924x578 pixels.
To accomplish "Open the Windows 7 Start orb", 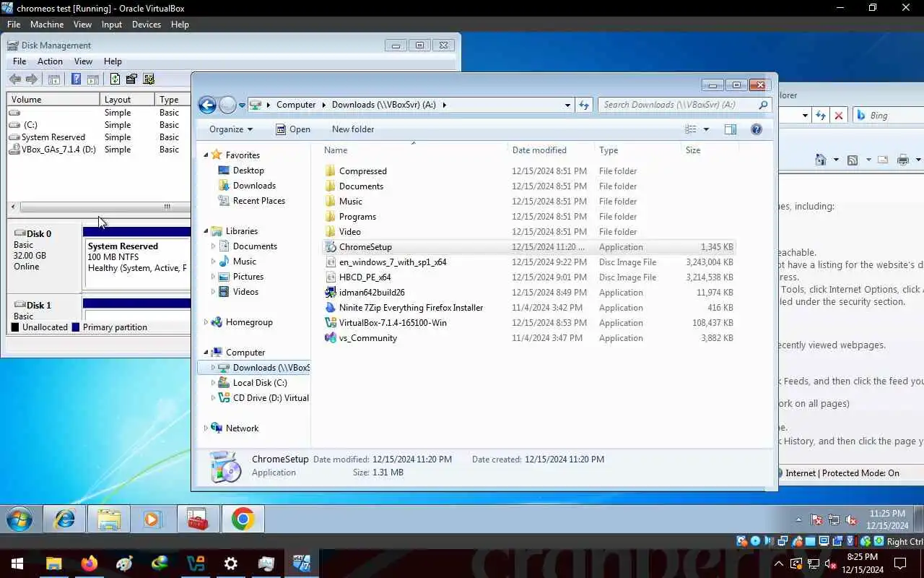I will tap(19, 519).
